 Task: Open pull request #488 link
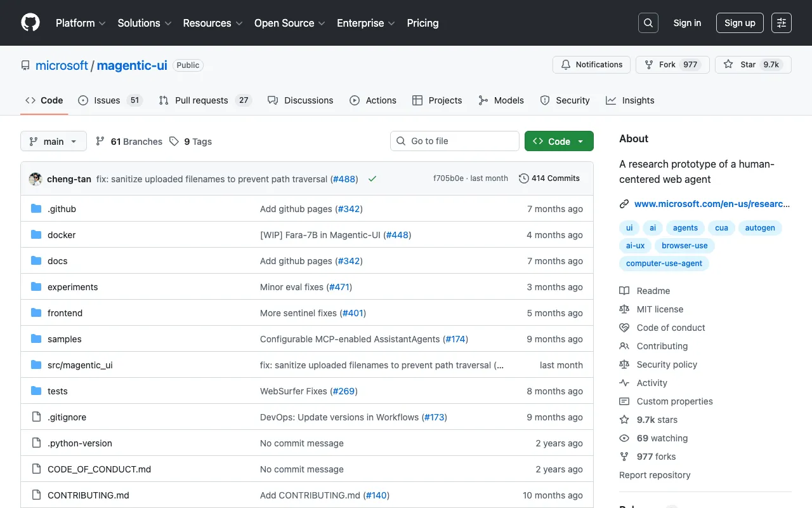point(344,178)
